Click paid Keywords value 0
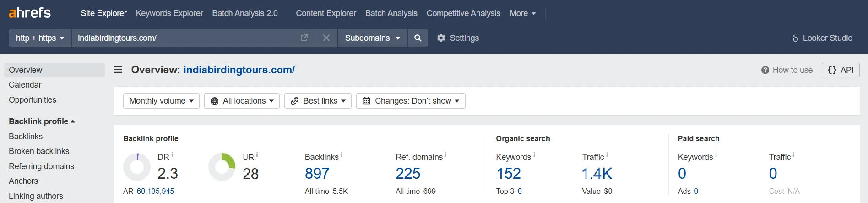This screenshot has width=868, height=203. [682, 174]
